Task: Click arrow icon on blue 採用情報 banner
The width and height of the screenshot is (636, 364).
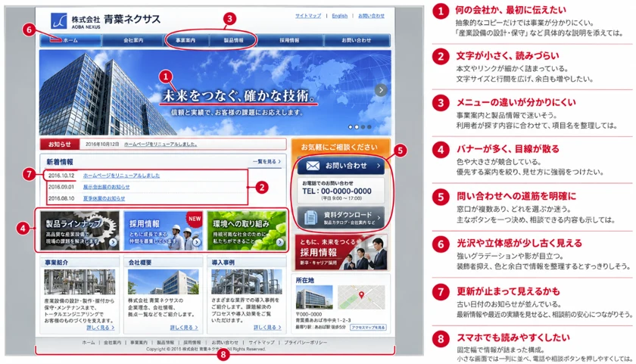Action: [x=197, y=242]
